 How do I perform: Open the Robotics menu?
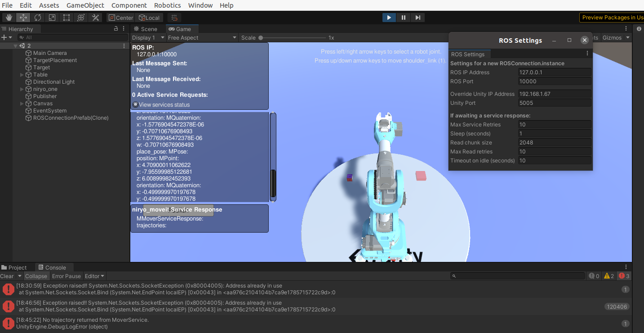(x=167, y=5)
